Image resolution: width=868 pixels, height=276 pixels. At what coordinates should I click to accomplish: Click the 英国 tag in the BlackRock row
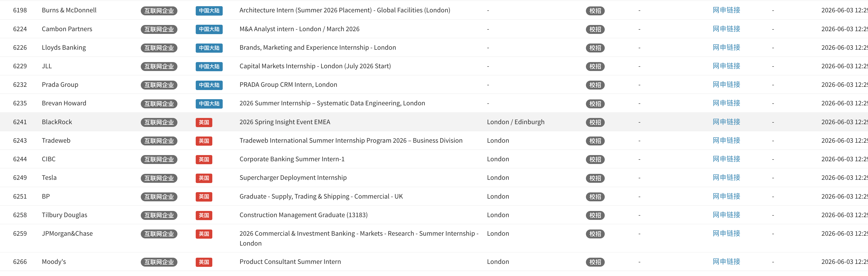click(204, 122)
